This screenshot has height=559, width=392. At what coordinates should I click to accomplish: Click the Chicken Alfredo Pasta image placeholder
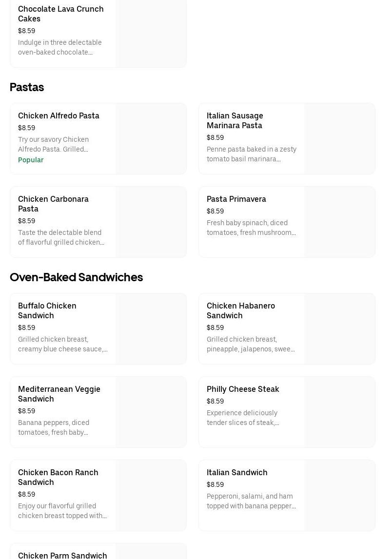151,139
